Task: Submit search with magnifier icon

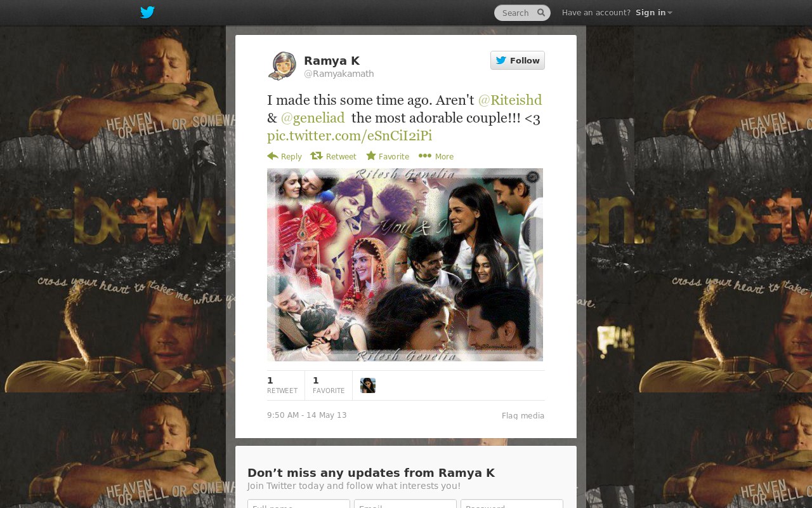Action: (x=541, y=13)
